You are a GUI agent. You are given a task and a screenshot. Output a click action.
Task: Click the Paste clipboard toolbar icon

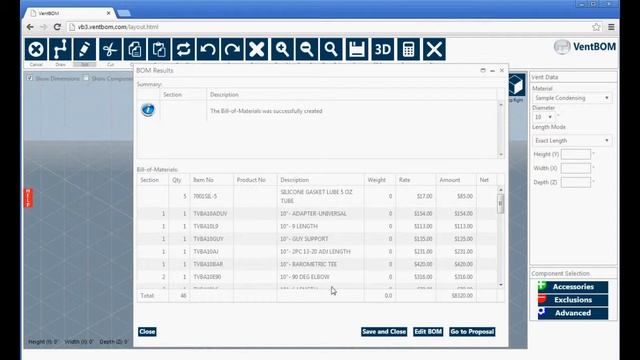pyautogui.click(x=159, y=49)
